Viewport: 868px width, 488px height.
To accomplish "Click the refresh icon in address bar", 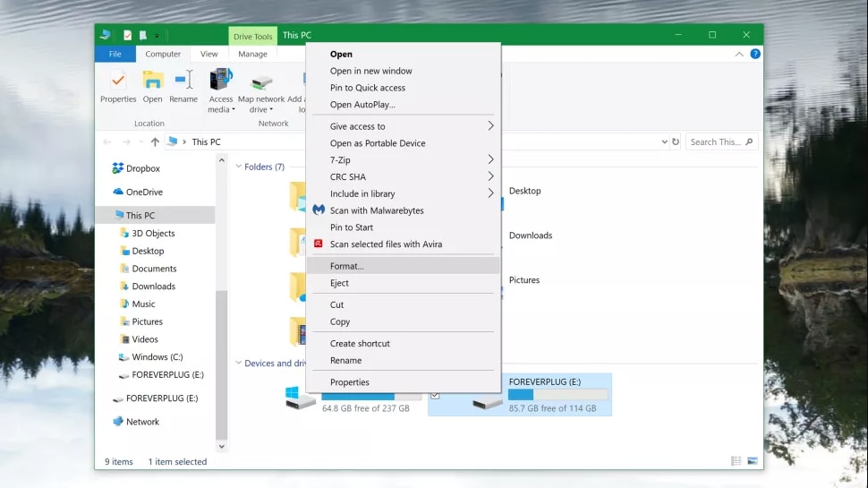I will coord(676,141).
